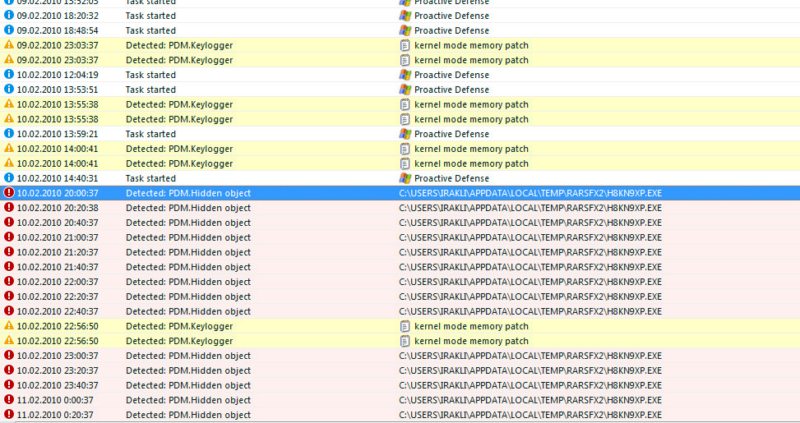Click the info icon for 10.02.2010 14:40:31
Viewport: 800px width, 423px height.
[9, 178]
